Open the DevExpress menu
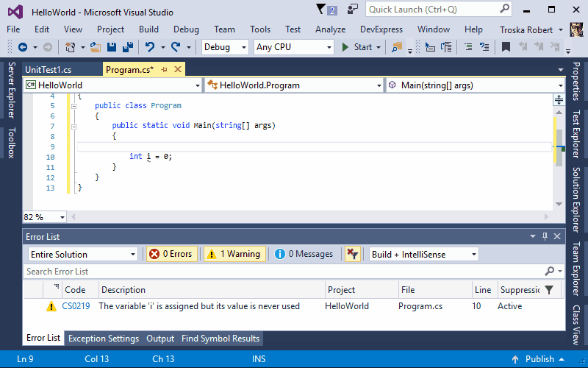This screenshot has height=368, width=588. point(381,29)
